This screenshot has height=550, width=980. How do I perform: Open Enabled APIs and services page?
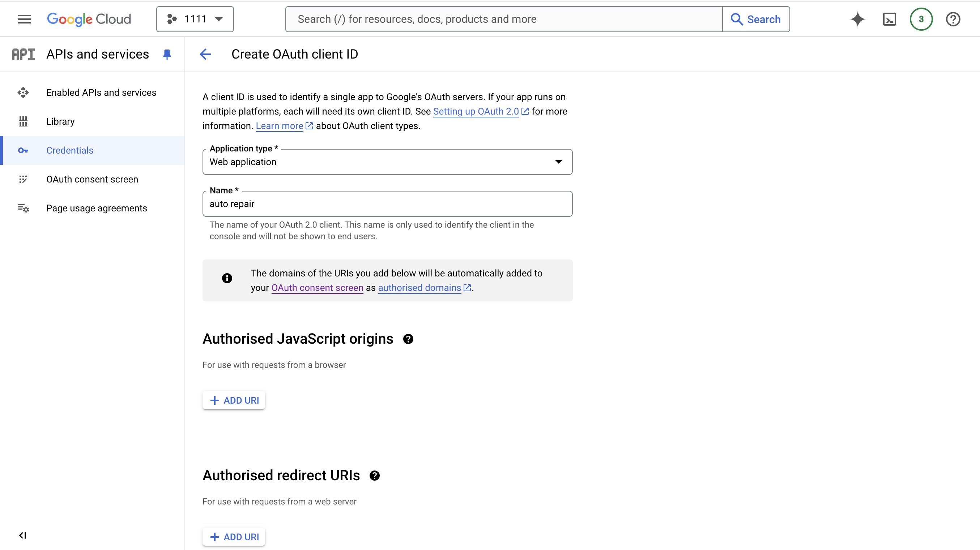pos(93,93)
